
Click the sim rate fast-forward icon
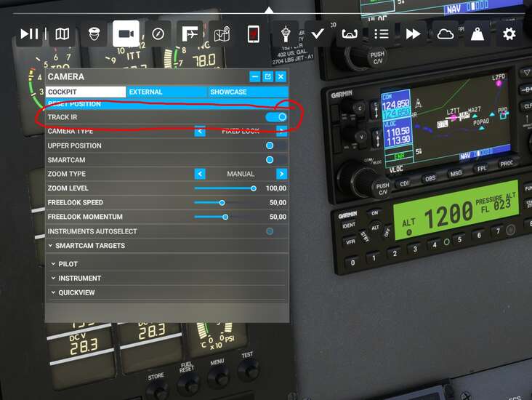[x=412, y=34]
